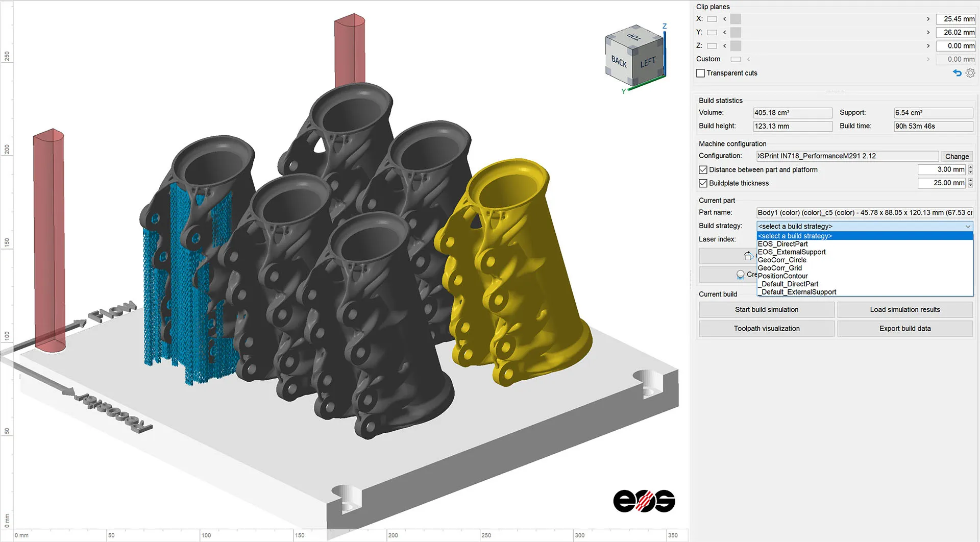The height and width of the screenshot is (542, 980).
Task: Click Start build simulation button
Action: coord(766,310)
